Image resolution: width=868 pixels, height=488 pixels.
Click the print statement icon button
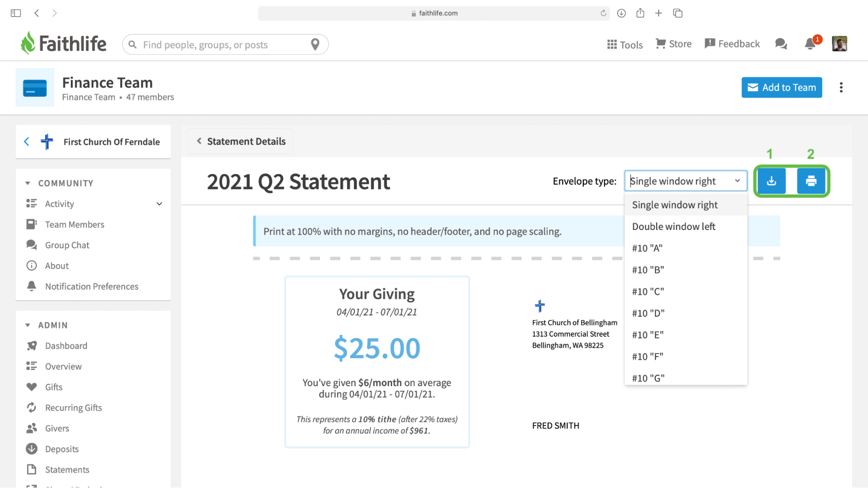point(811,181)
